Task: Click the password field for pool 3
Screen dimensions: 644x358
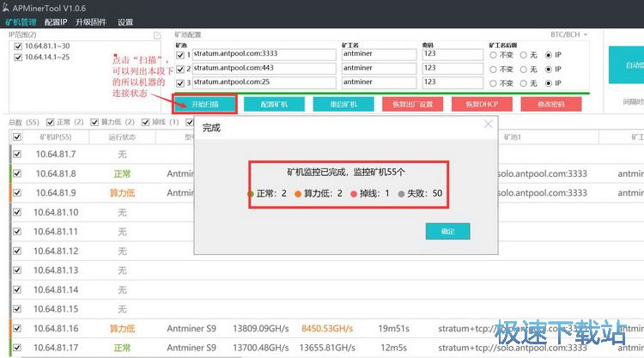Action: tap(453, 82)
